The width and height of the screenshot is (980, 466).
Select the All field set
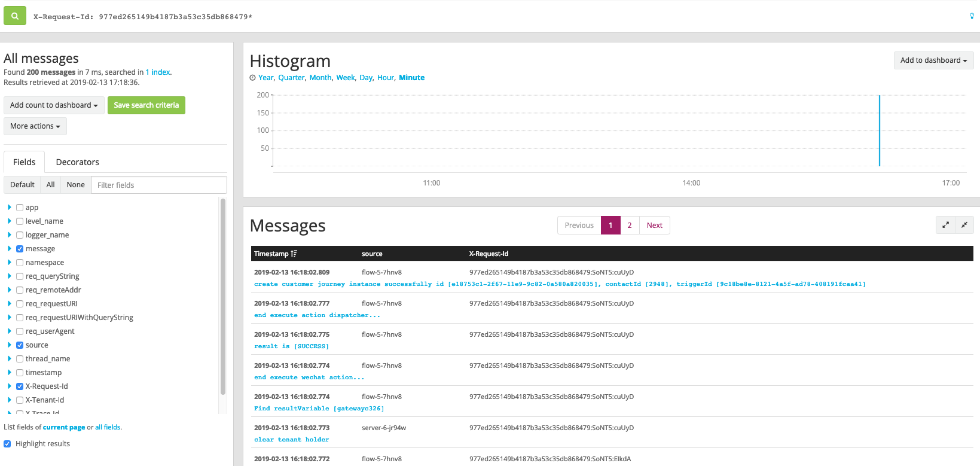(x=51, y=185)
